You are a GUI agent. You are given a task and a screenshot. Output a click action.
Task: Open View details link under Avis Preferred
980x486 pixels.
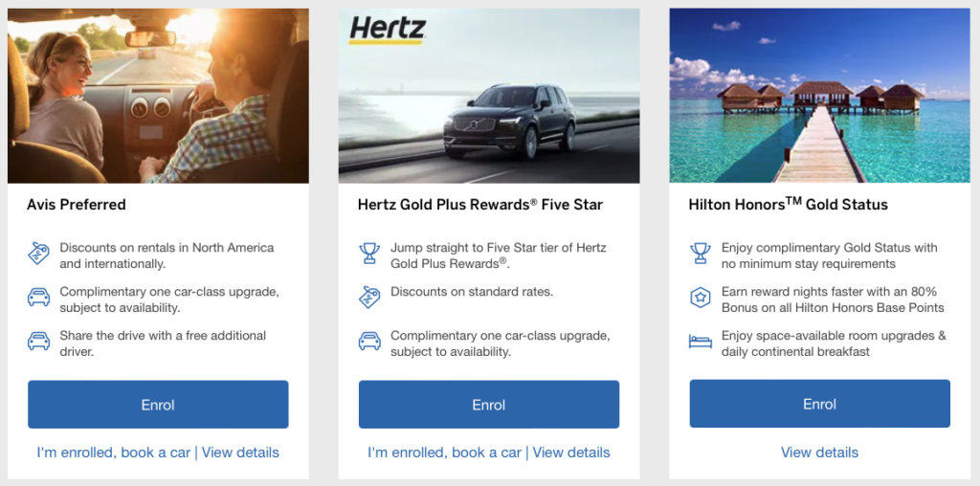(240, 453)
